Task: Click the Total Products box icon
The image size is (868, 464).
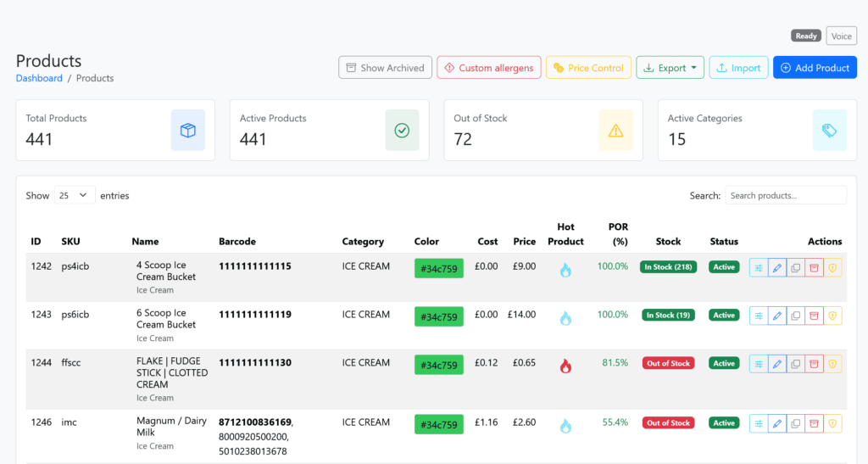Action: point(187,130)
